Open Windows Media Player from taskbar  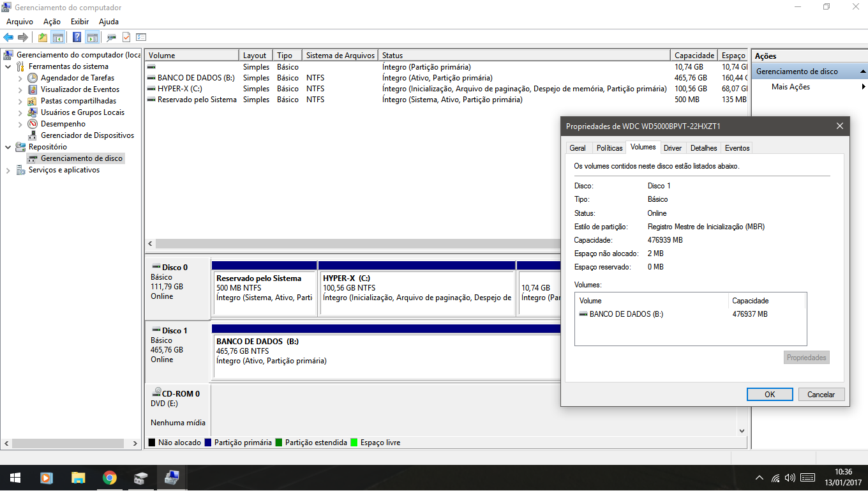click(x=46, y=478)
